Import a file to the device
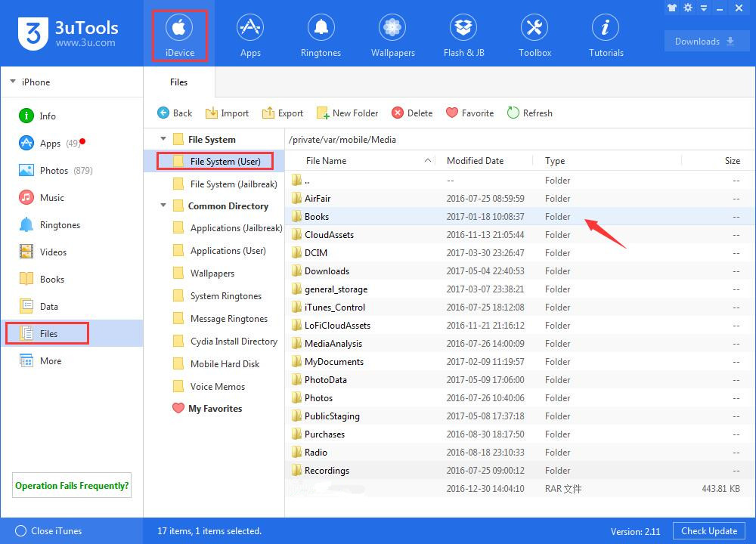Screen dimensions: 756x544 [227, 113]
